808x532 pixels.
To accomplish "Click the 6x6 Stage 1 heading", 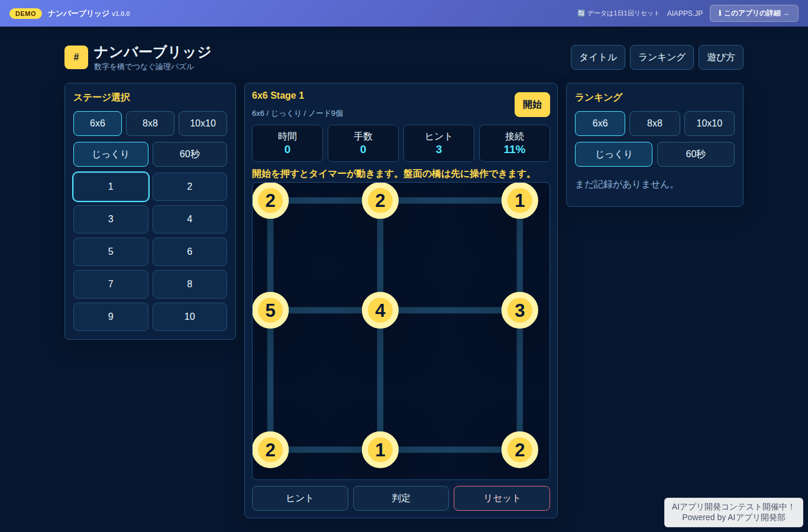I will coord(278,96).
